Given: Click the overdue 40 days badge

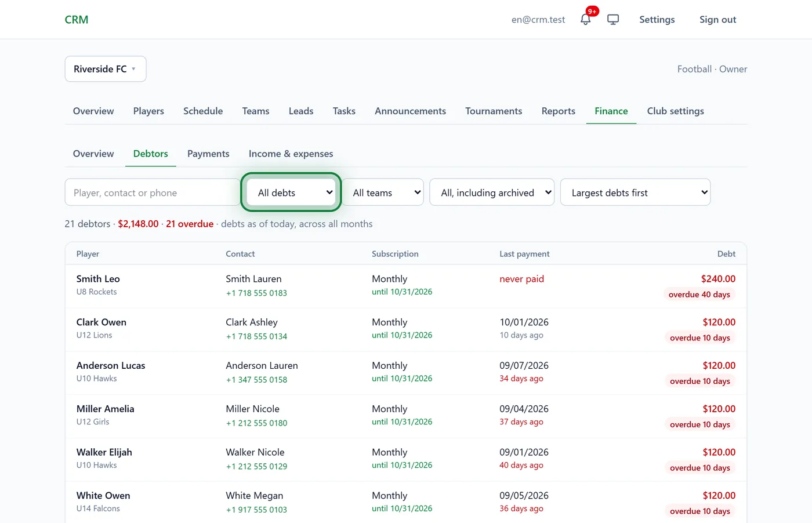Looking at the screenshot, I should [x=699, y=295].
